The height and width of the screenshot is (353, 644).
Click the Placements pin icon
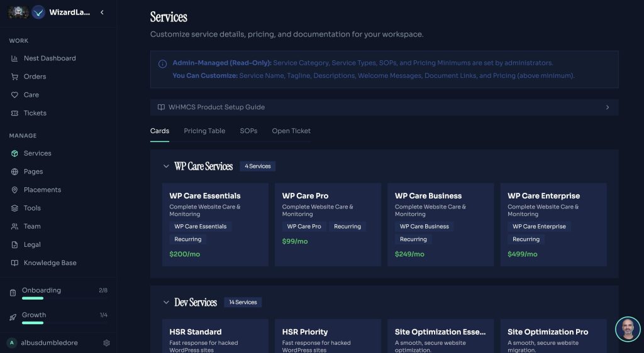pyautogui.click(x=14, y=190)
